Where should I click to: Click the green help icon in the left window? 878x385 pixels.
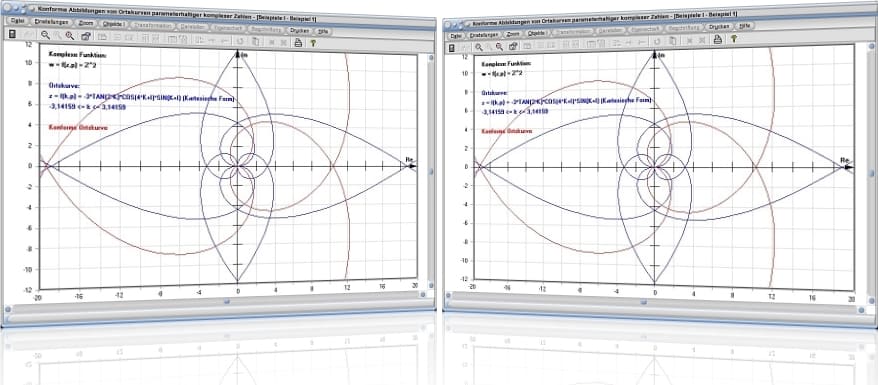point(313,43)
